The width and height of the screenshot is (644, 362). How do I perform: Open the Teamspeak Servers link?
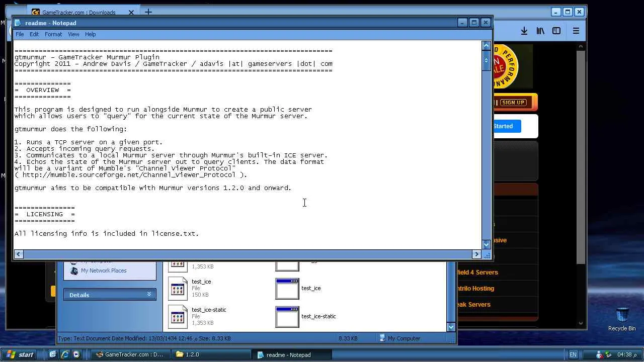[473, 305]
